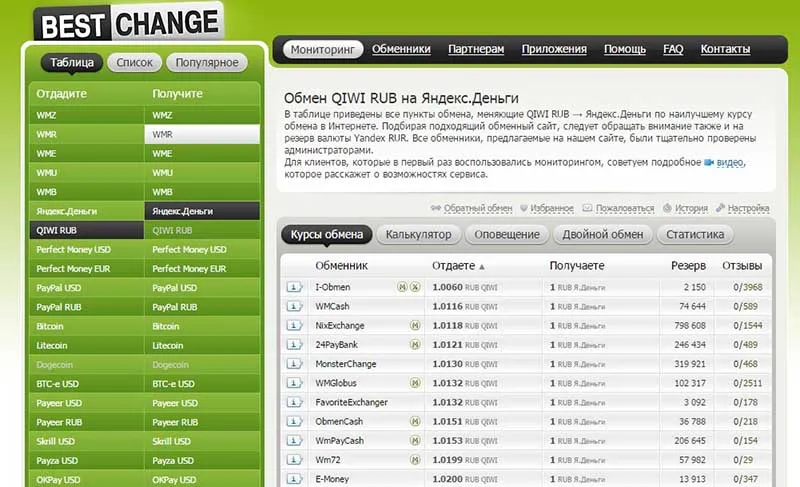Click reviews count 0/3968 for I-Obmen
Screen dimensions: 800x487
click(747, 287)
